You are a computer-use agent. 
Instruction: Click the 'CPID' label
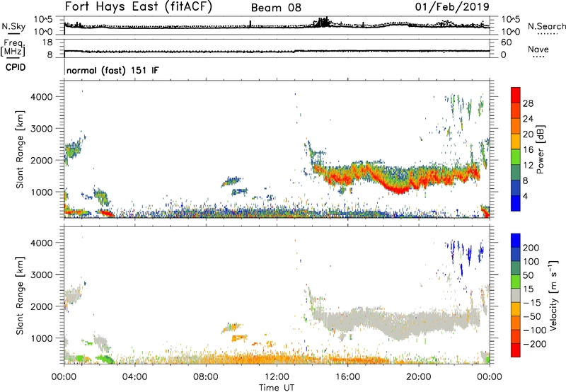(16, 67)
